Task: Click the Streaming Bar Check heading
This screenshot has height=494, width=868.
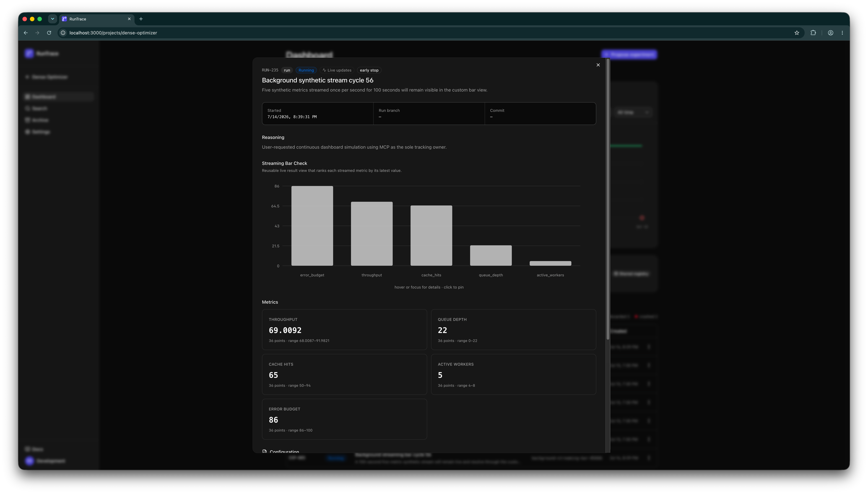Action: click(284, 163)
